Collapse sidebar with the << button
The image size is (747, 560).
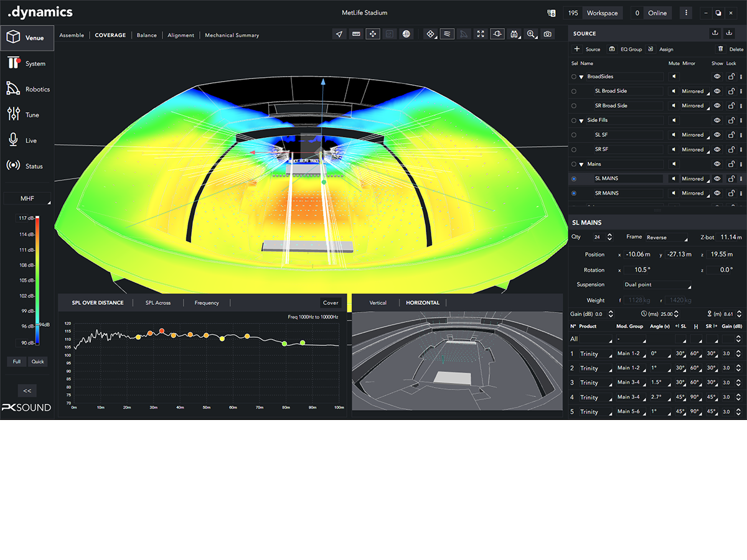click(27, 391)
